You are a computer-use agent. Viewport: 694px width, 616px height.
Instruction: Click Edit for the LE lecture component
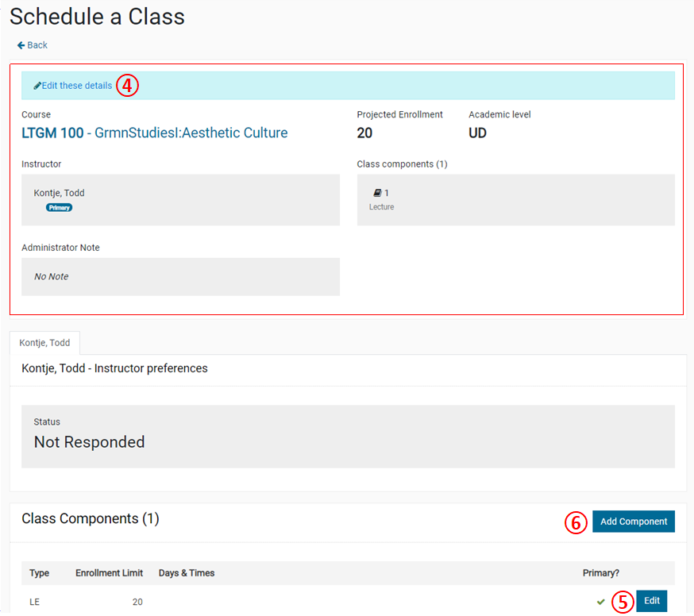(x=651, y=601)
